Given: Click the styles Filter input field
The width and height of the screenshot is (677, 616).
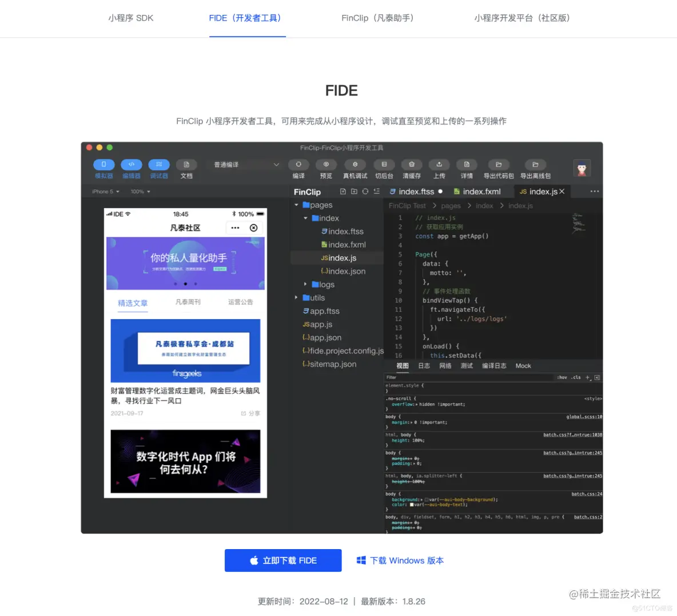Looking at the screenshot, I should [x=468, y=377].
